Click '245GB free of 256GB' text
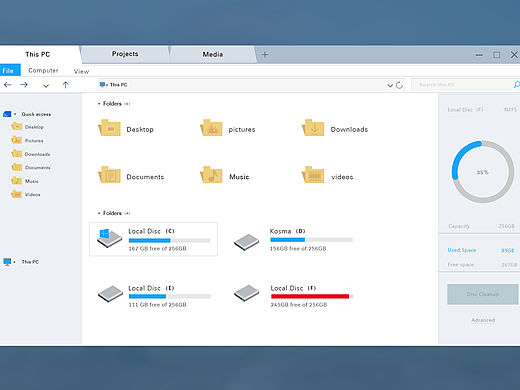Image resolution: width=520 pixels, height=390 pixels. click(x=299, y=304)
